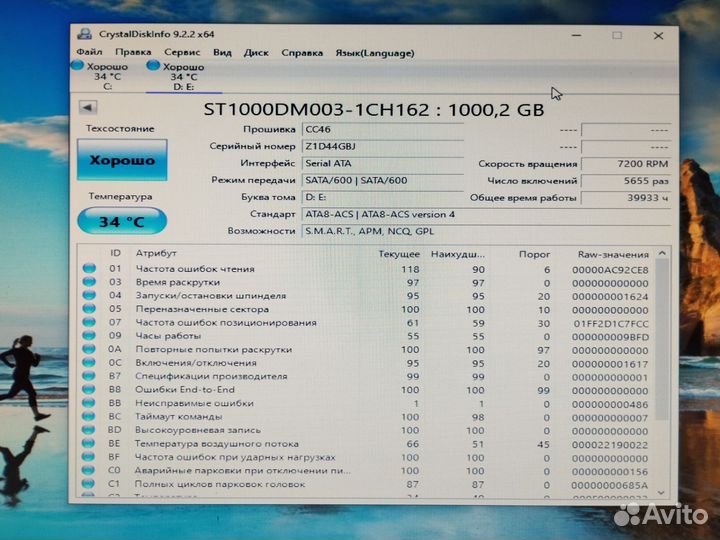The height and width of the screenshot is (540, 720).
Task: Click the power-on count 5655 раз
Action: 626,181
